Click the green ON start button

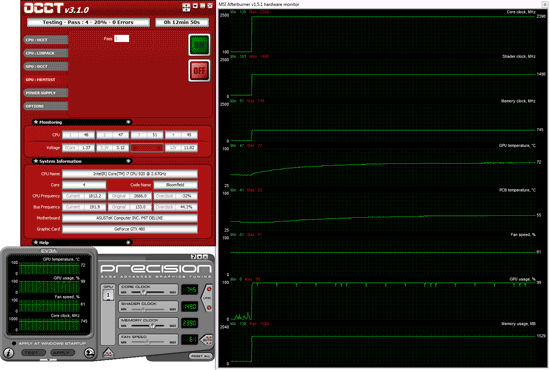pyautogui.click(x=199, y=45)
